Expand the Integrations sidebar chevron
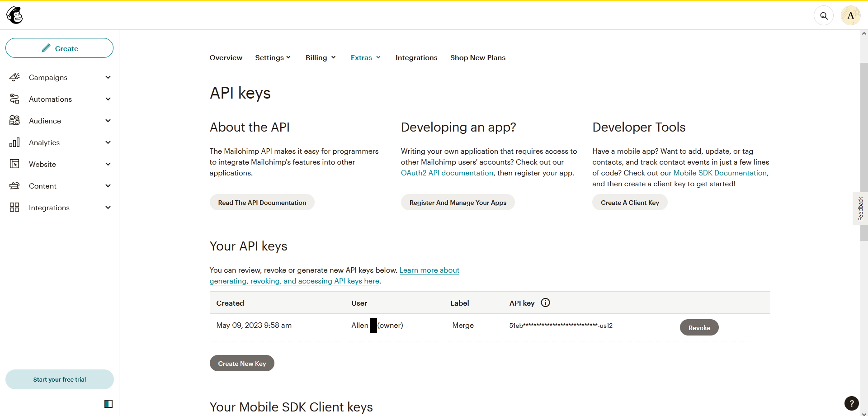 (108, 208)
